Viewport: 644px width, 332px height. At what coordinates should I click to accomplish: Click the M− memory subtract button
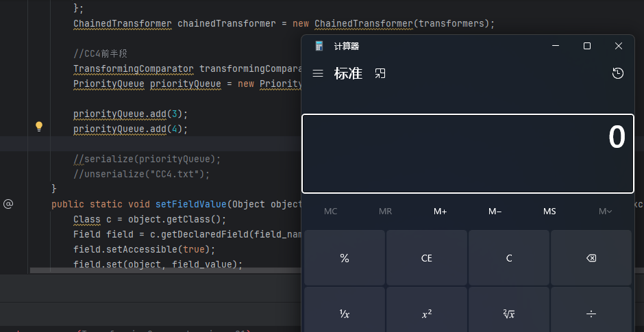pyautogui.click(x=495, y=212)
